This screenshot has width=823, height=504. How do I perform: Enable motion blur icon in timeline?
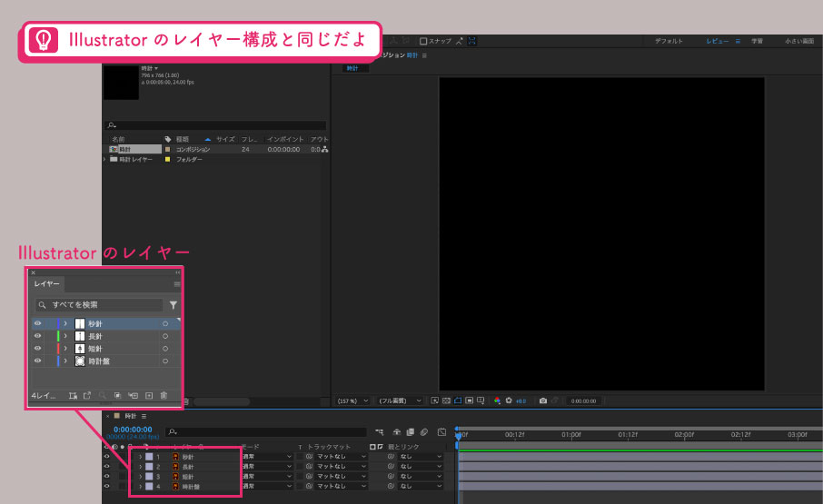424,432
